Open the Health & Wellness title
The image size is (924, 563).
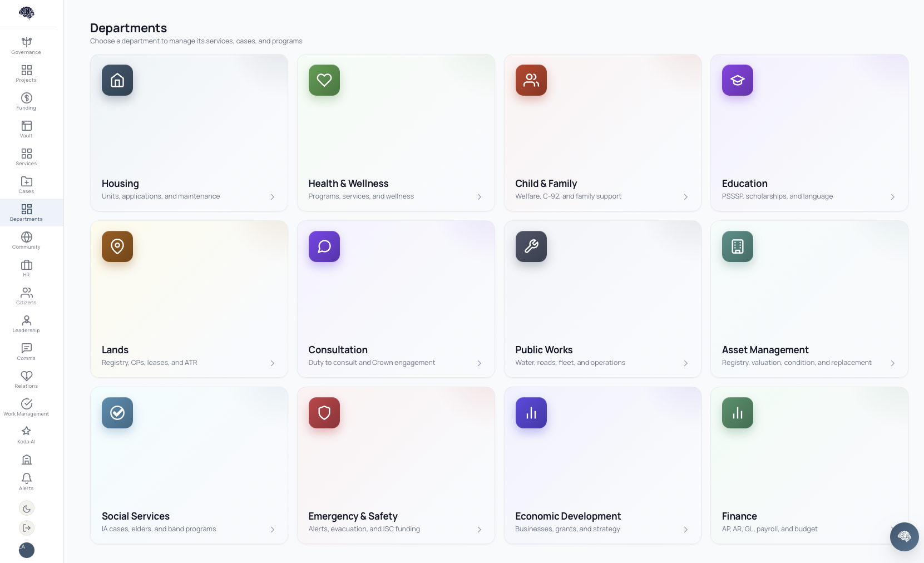[x=348, y=184]
